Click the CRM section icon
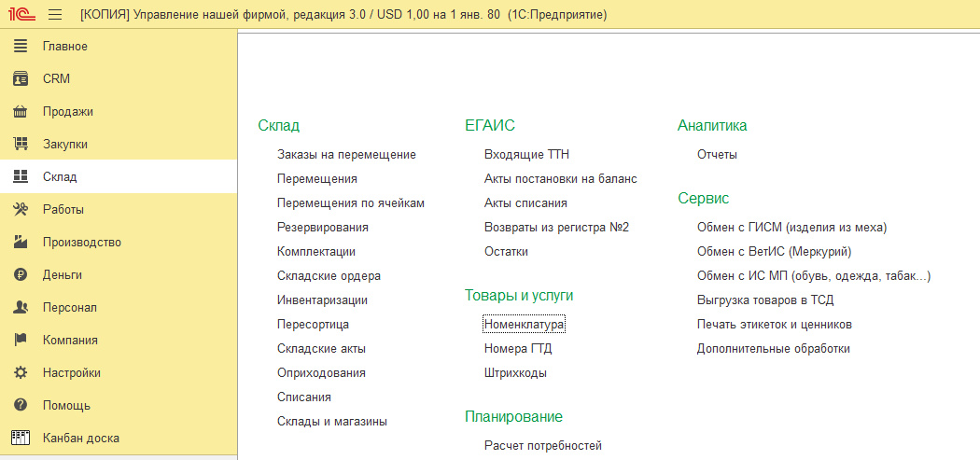The image size is (980, 460). pyautogui.click(x=21, y=78)
